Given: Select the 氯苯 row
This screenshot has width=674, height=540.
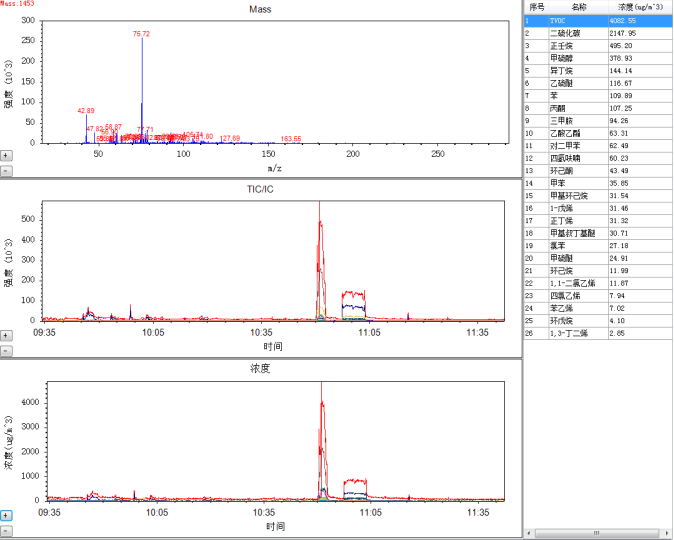Looking at the screenshot, I should pyautogui.click(x=598, y=245).
